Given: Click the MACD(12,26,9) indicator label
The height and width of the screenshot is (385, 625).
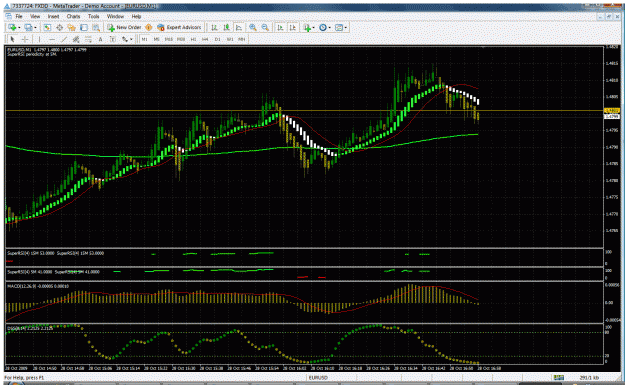Looking at the screenshot, I should pos(38,286).
